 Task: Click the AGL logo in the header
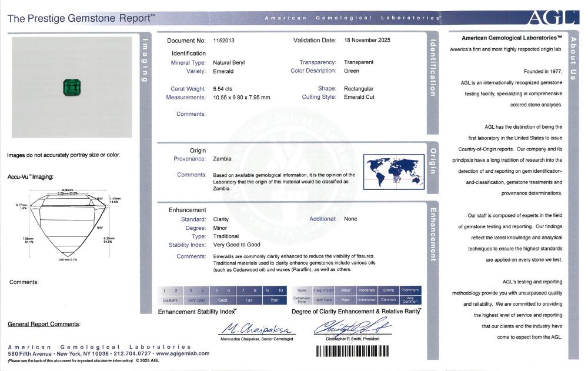tap(553, 17)
